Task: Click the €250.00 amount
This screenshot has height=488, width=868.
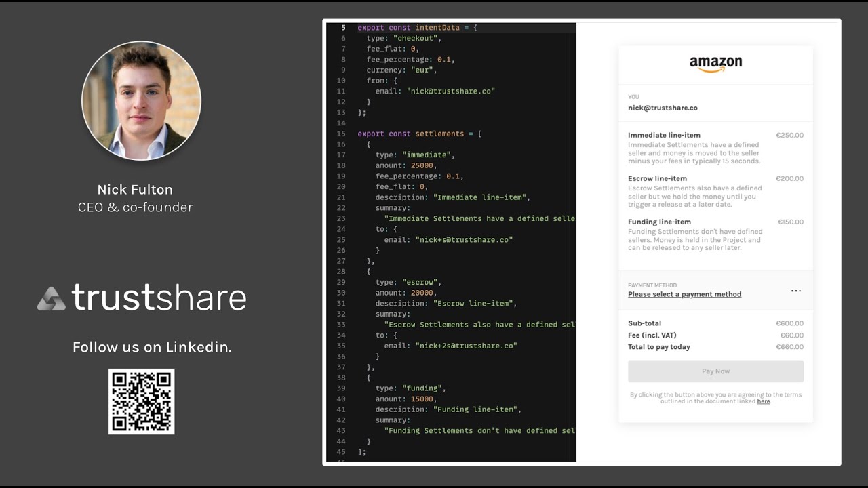Action: (x=790, y=135)
